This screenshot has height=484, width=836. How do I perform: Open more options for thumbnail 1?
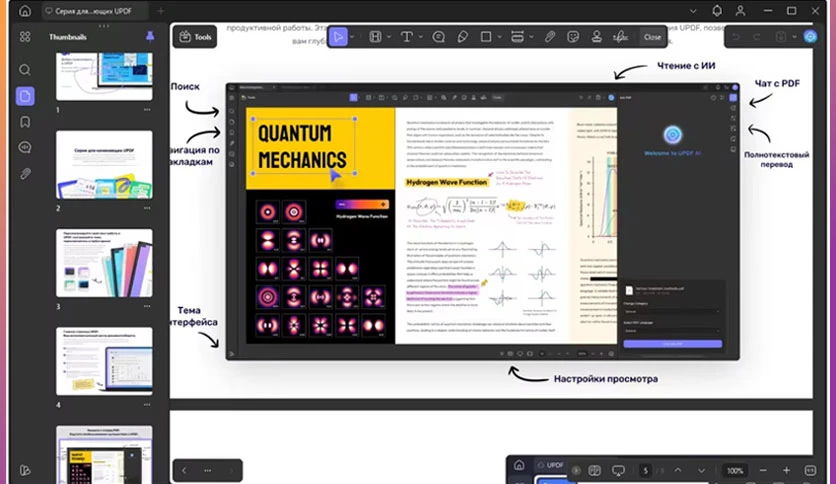click(147, 110)
